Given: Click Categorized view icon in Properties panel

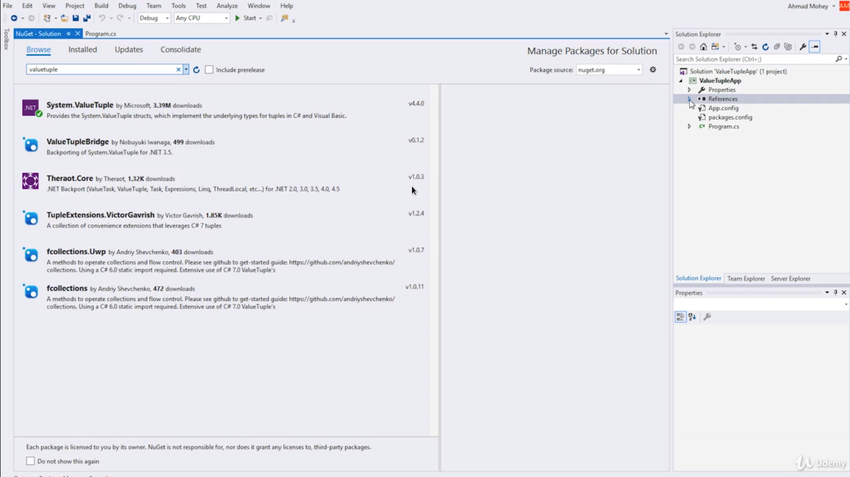Looking at the screenshot, I should (x=680, y=317).
